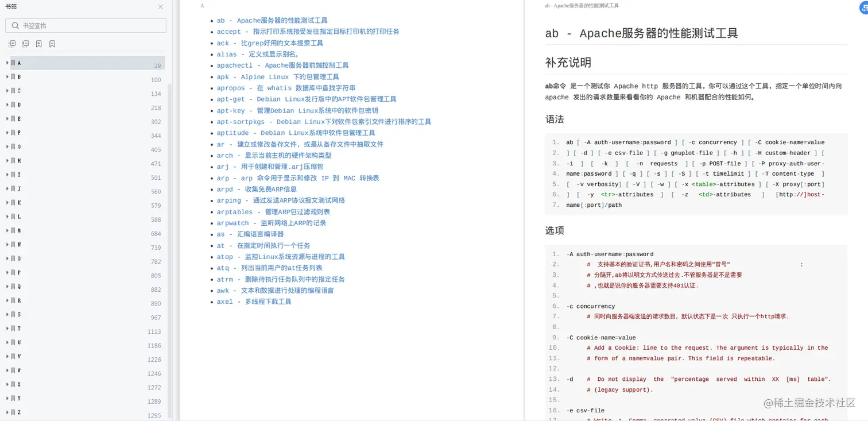
Task: Open the 'ar - 建立或修改备存文件' link
Action: click(300, 144)
